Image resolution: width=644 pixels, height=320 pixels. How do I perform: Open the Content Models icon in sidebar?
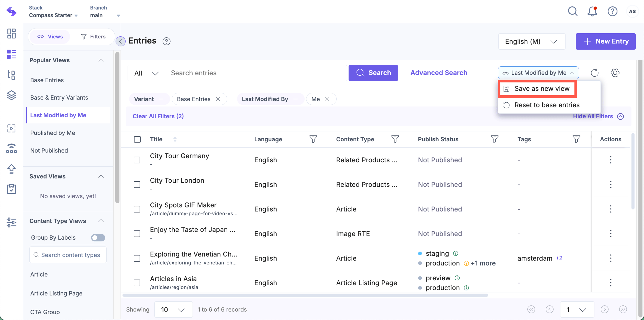(11, 75)
